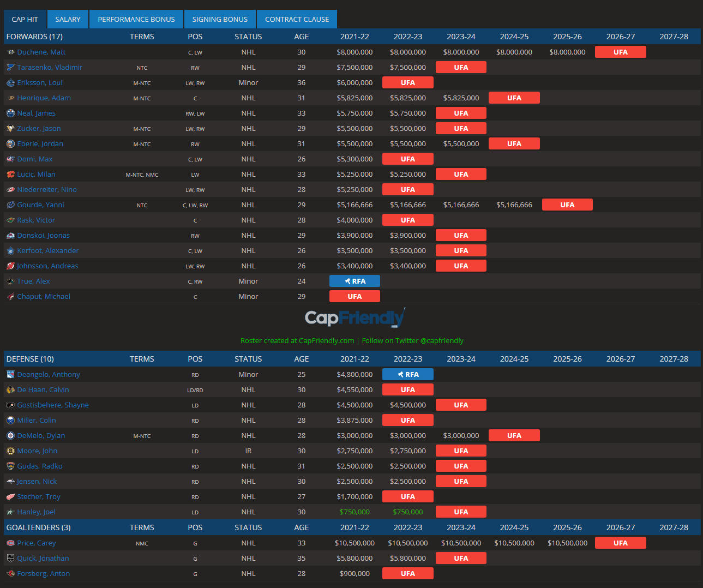This screenshot has width=703, height=588.
Task: Click the team logo next to Eberle, Jordan
Action: click(10, 144)
